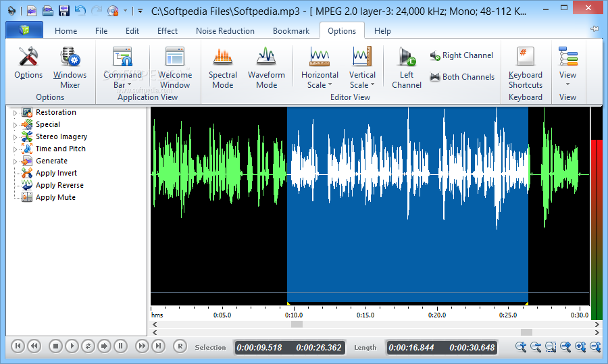Open the Bookmark tab
608x364 pixels.
291,30
